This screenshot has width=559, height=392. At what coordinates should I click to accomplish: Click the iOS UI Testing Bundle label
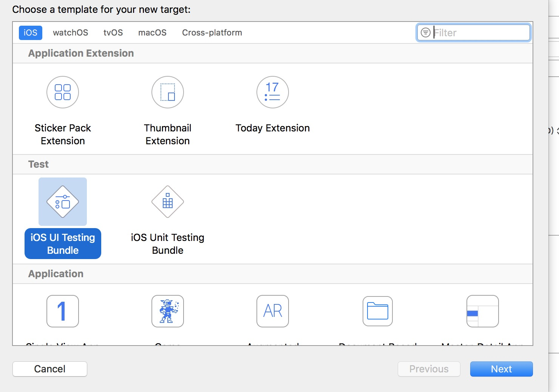tap(63, 244)
